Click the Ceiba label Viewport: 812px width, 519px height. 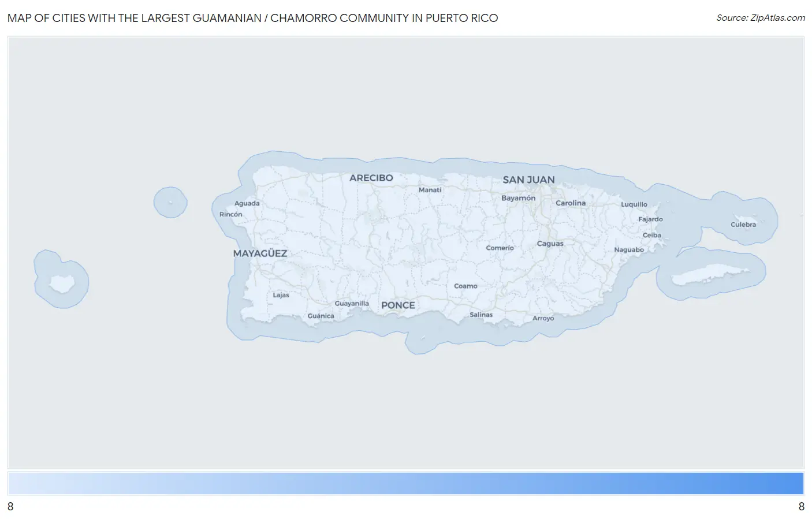click(651, 236)
